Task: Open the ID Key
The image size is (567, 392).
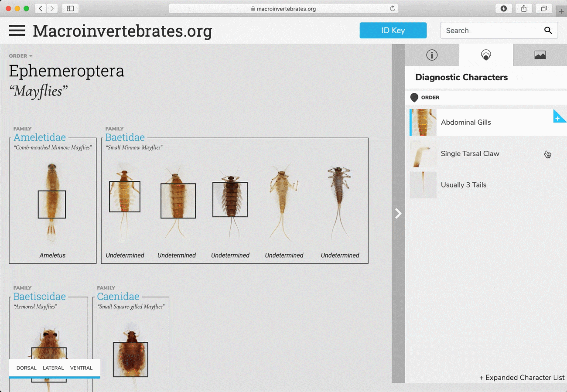Action: pos(393,31)
